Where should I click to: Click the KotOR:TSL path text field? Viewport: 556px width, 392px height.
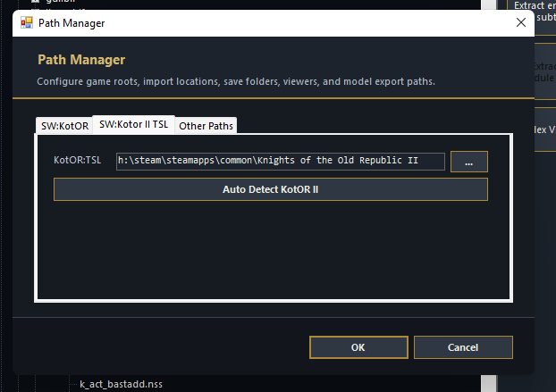coord(280,161)
